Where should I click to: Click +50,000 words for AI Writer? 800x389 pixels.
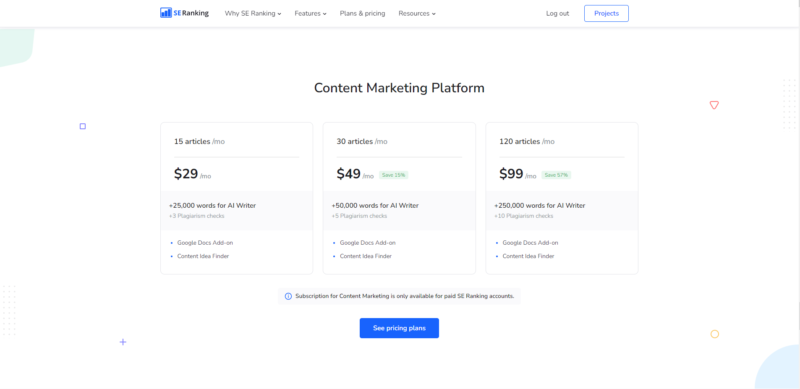375,205
